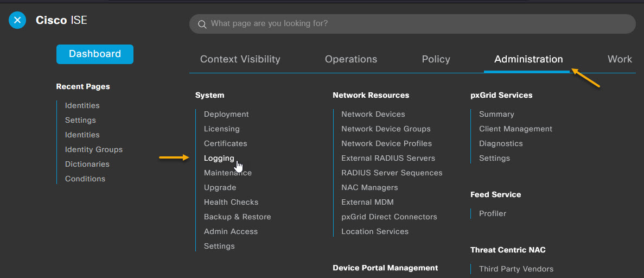Open the Work Centers tab
Image resolution: width=644 pixels, height=278 pixels.
pos(620,59)
